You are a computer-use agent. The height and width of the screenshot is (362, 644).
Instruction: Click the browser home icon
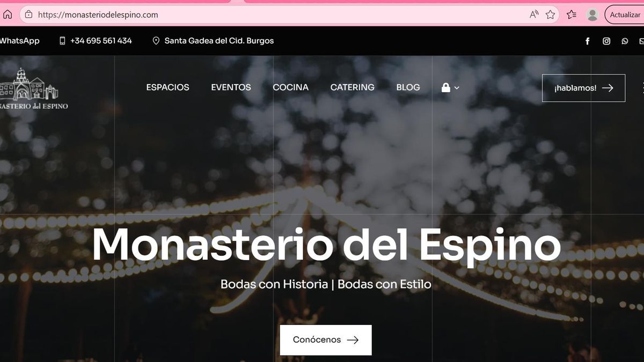tap(7, 14)
